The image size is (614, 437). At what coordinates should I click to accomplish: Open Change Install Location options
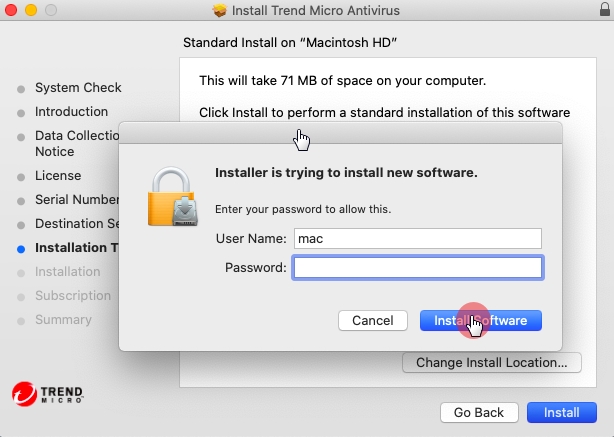pyautogui.click(x=491, y=363)
